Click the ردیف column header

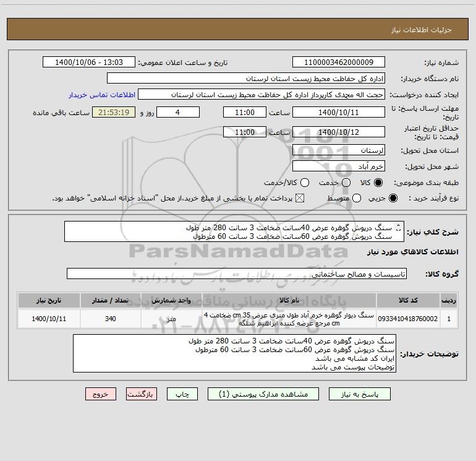pos(449,300)
